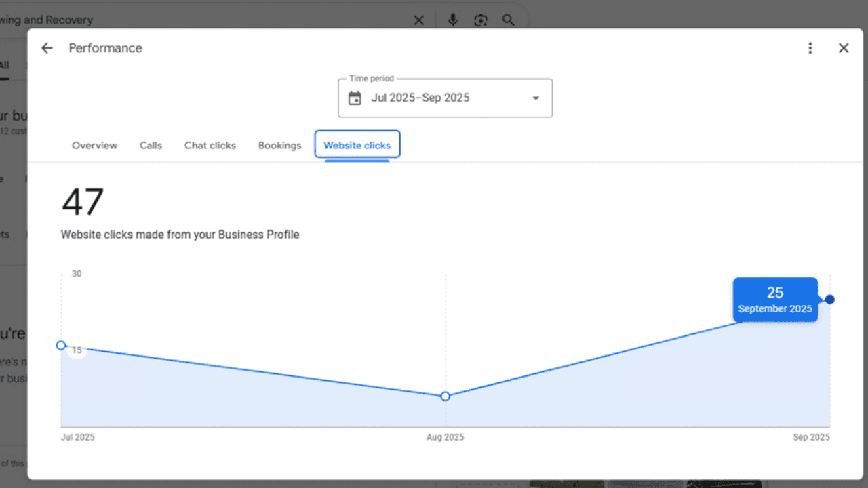Go to the Chat clicks tab
Screen dimensions: 868x488
[x=210, y=145]
